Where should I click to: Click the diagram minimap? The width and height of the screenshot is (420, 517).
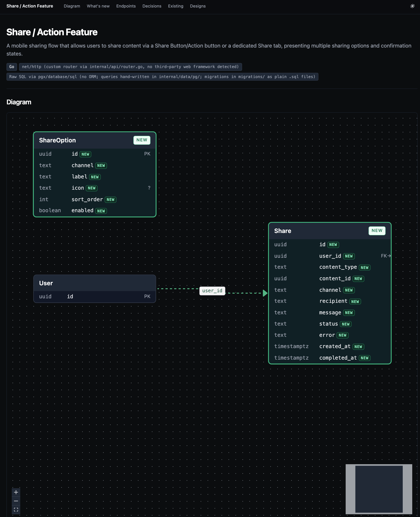click(379, 489)
